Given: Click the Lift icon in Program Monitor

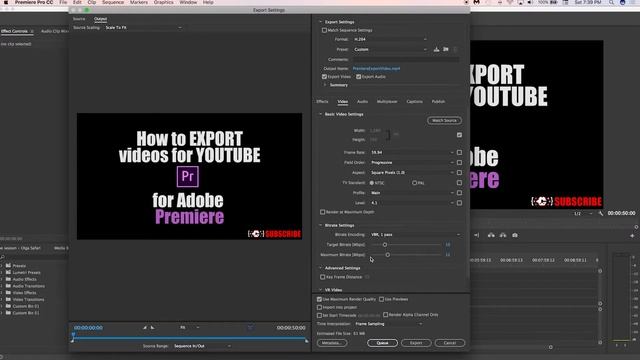Looking at the screenshot, I should pyautogui.click(x=491, y=235).
